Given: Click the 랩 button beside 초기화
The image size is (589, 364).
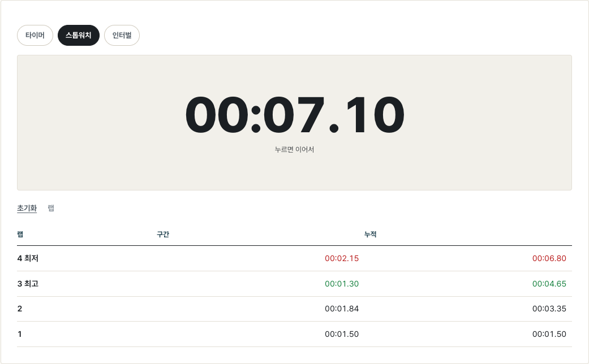Looking at the screenshot, I should [51, 208].
